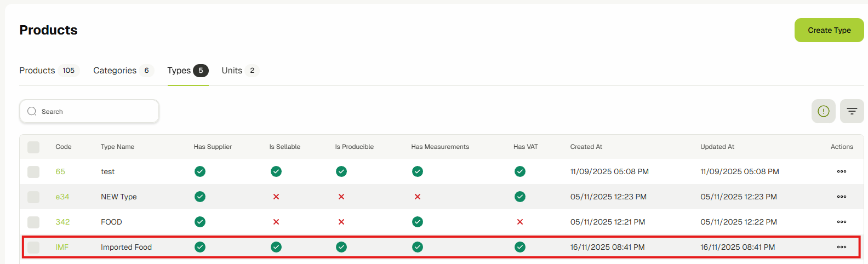Open actions menu for FOOD row
The height and width of the screenshot is (264, 868).
[x=841, y=222]
